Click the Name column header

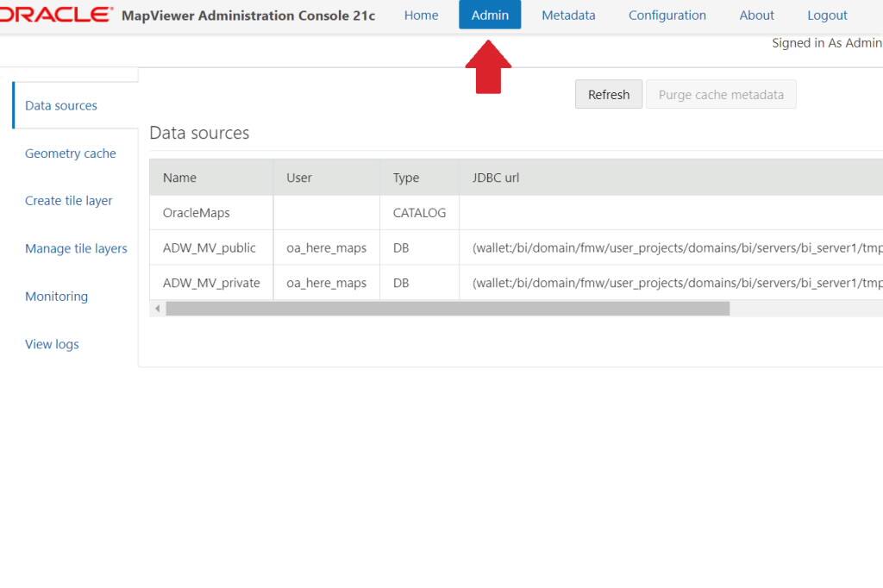(x=179, y=178)
